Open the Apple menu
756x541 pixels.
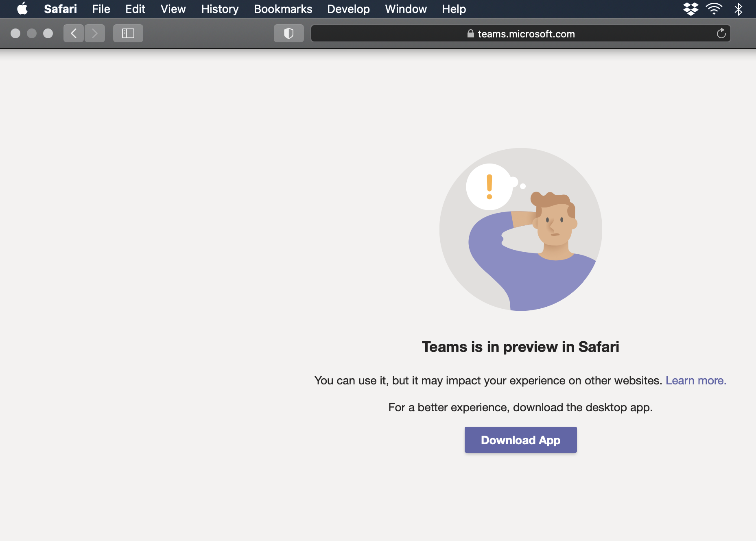point(22,9)
